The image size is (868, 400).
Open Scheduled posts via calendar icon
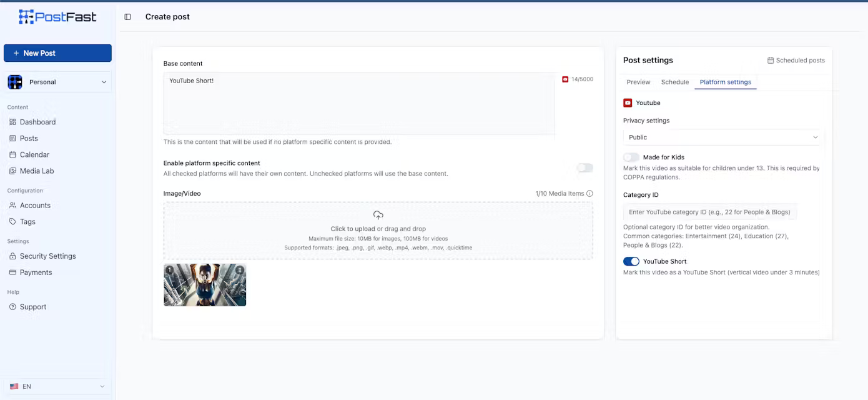796,60
